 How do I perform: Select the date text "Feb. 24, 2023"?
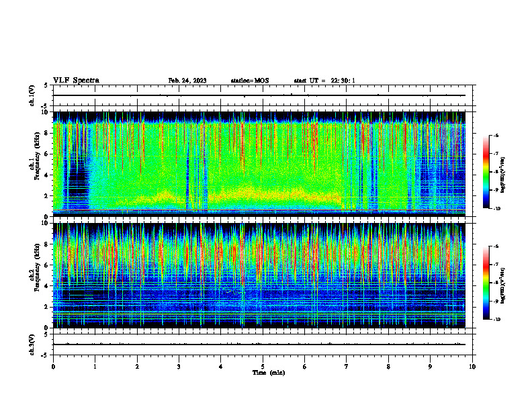187,81
